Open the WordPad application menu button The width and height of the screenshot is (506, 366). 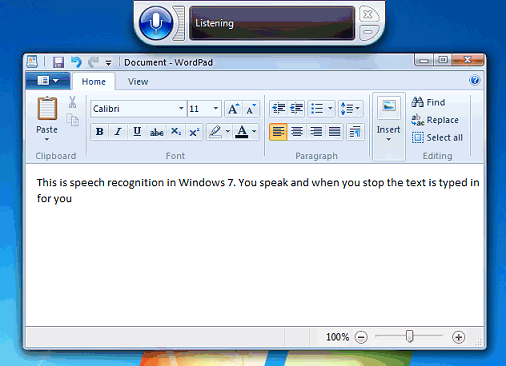tap(48, 81)
